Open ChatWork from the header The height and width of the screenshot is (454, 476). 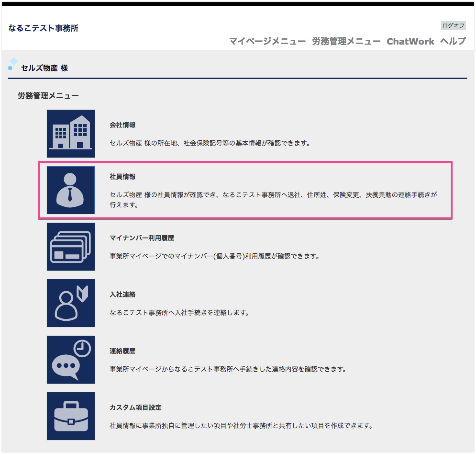[x=410, y=41]
